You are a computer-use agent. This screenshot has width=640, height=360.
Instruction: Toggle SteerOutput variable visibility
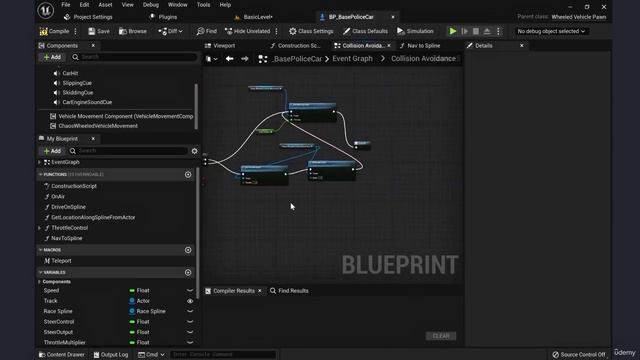tap(190, 332)
